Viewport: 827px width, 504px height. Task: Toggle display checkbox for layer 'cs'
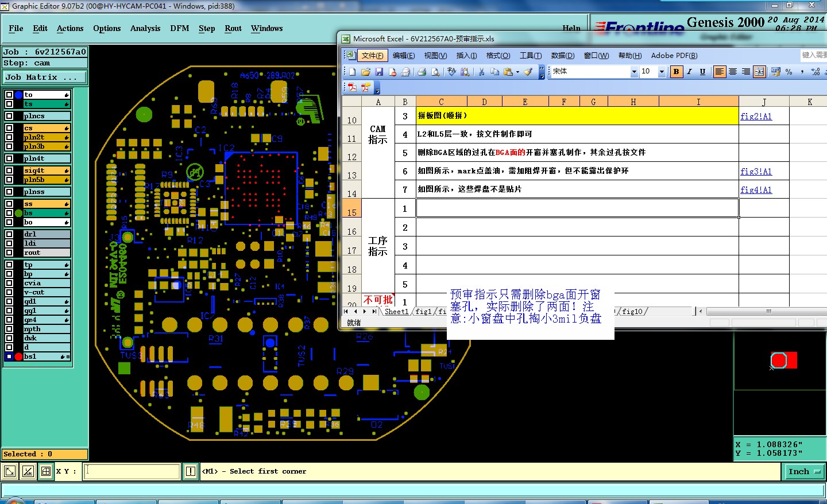coord(9,128)
